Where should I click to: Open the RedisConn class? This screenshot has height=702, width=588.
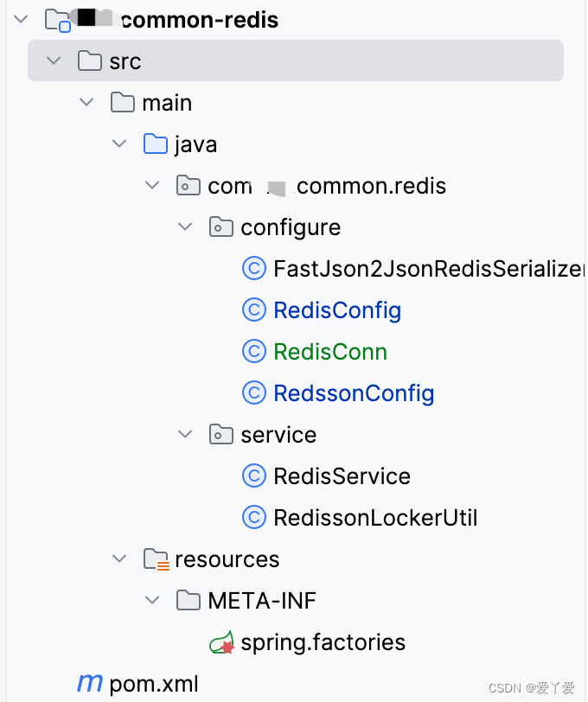click(329, 351)
